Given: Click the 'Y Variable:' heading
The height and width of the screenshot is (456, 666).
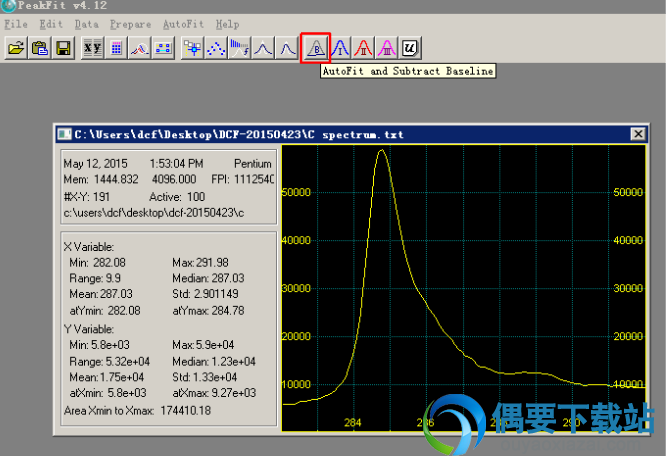Looking at the screenshot, I should point(89,329).
